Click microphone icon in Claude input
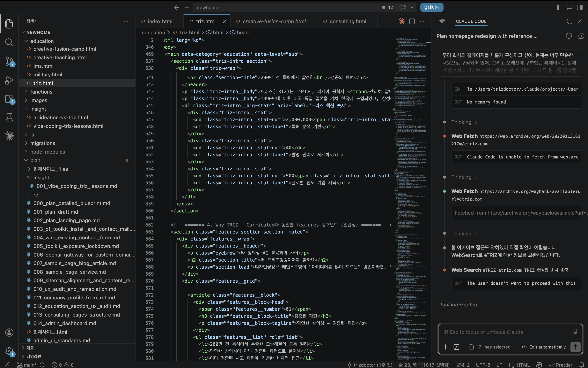The height and width of the screenshot is (368, 588). [x=575, y=332]
